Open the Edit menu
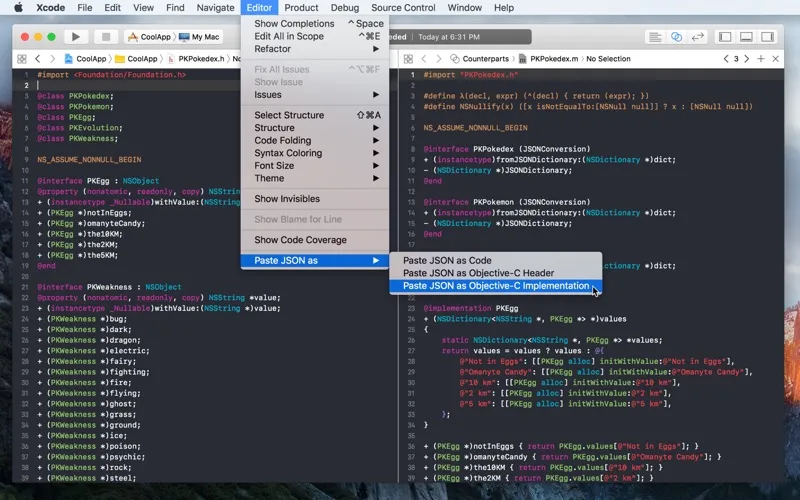Image resolution: width=800 pixels, height=500 pixels. 112,8
